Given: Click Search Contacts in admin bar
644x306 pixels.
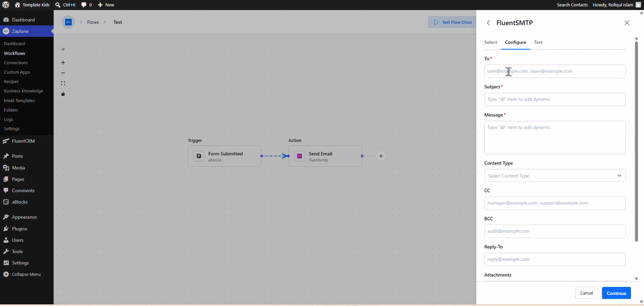Looking at the screenshot, I should [572, 5].
